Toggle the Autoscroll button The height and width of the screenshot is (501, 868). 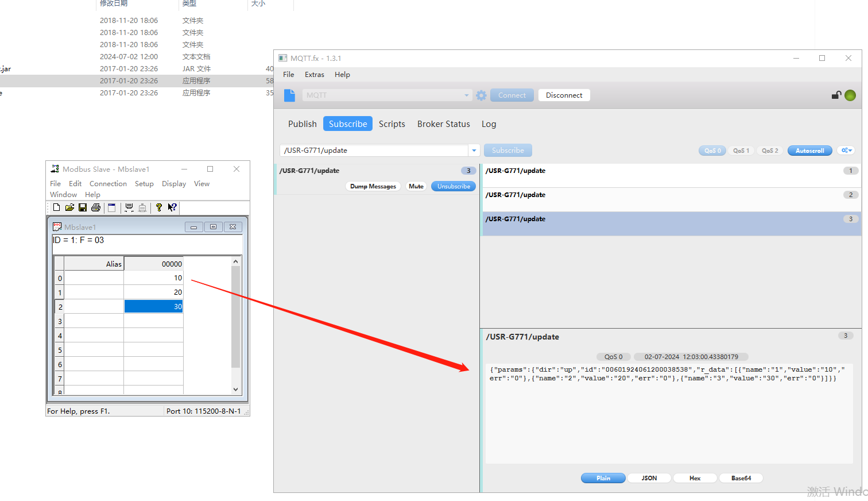tap(809, 151)
